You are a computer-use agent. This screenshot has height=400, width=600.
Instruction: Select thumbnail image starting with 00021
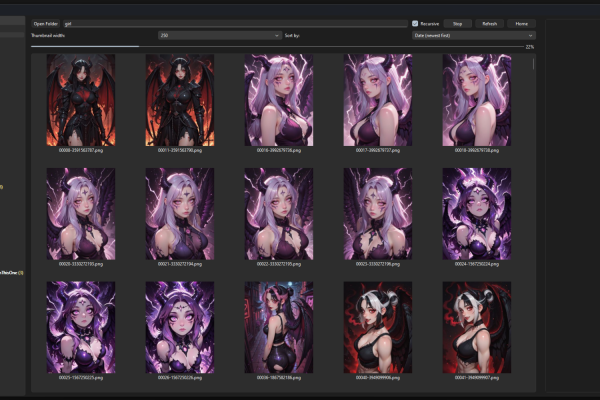[180, 214]
